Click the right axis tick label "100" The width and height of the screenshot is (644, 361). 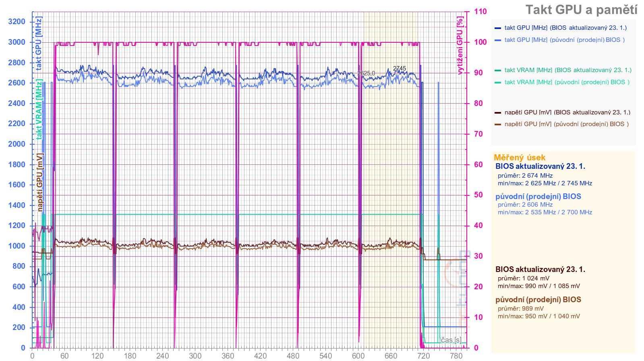pos(480,42)
